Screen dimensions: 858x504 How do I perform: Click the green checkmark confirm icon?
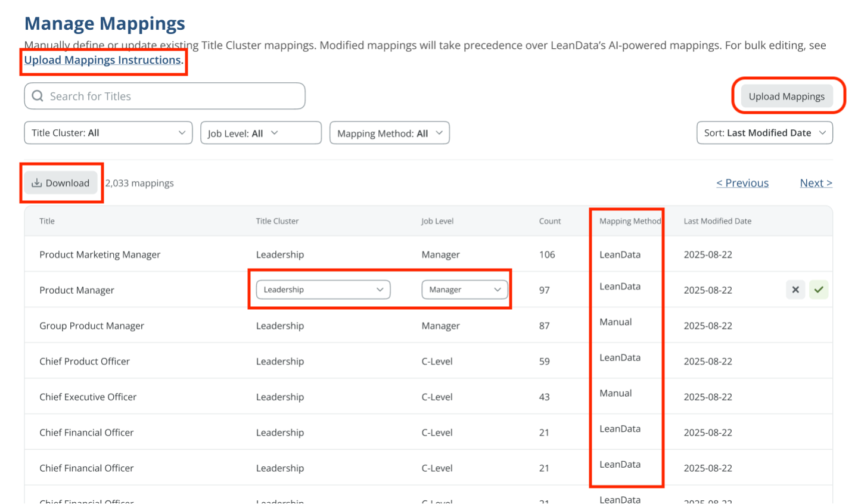pos(819,290)
